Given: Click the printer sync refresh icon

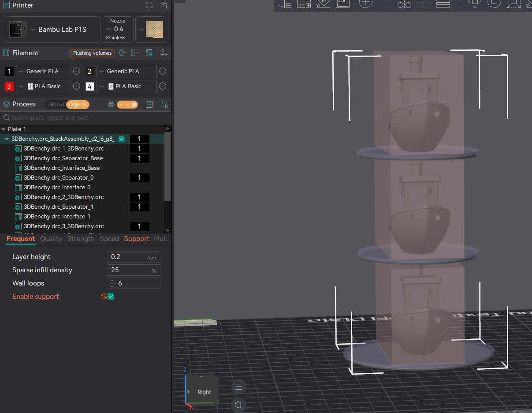Looking at the screenshot, I should (149, 5).
